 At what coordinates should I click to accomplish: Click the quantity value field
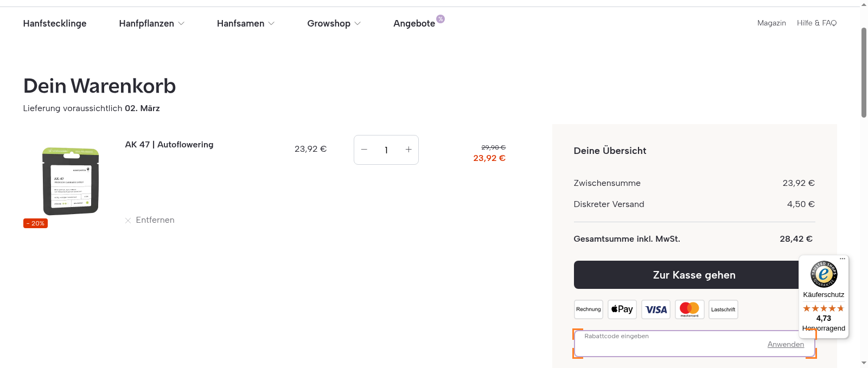point(386,150)
